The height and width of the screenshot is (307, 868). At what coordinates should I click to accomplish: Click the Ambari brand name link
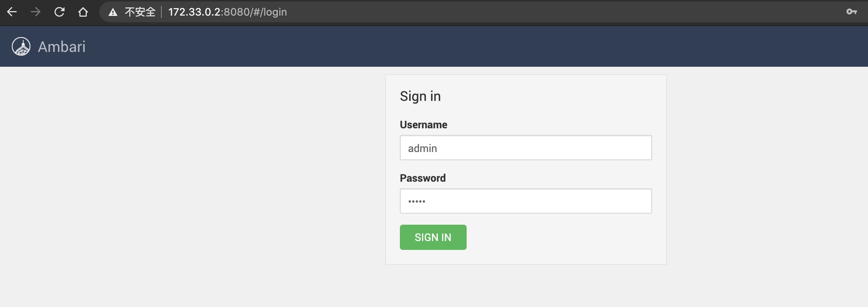62,47
